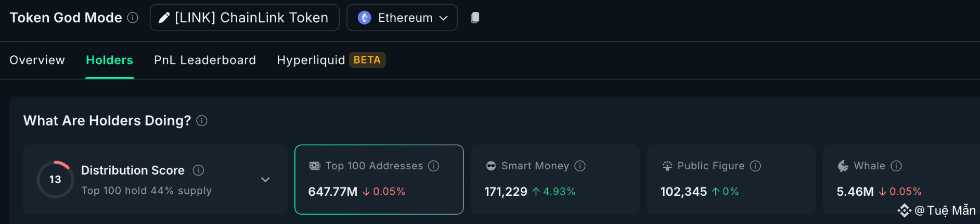
Task: Open the PnL Leaderboard tab
Action: click(x=205, y=60)
